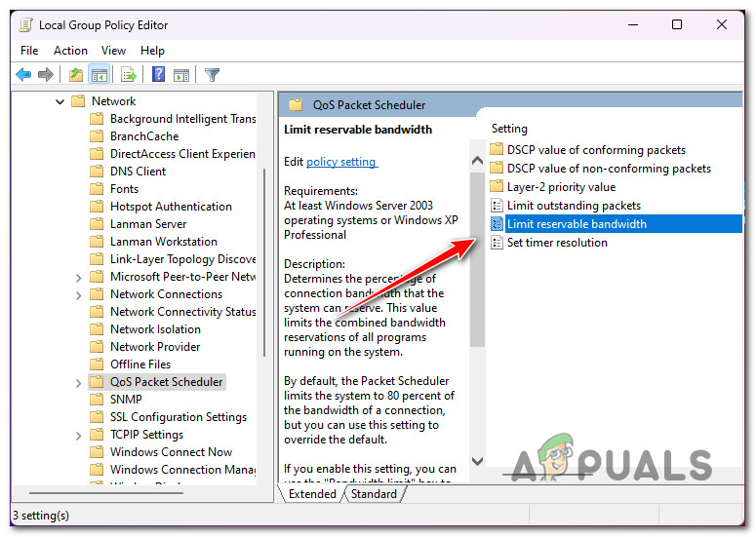Select Network Isolation tree item
Image resolution: width=756 pixels, height=537 pixels.
(x=155, y=329)
